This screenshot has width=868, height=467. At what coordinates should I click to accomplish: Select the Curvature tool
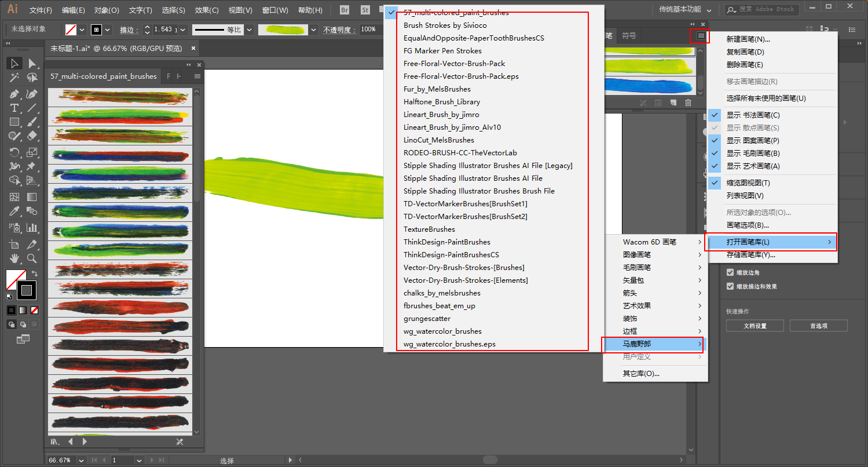(32, 94)
